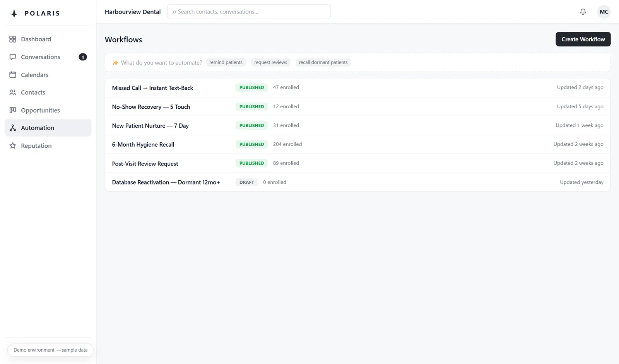Click '12 enrolled' count
The height and width of the screenshot is (364, 619).
286,106
